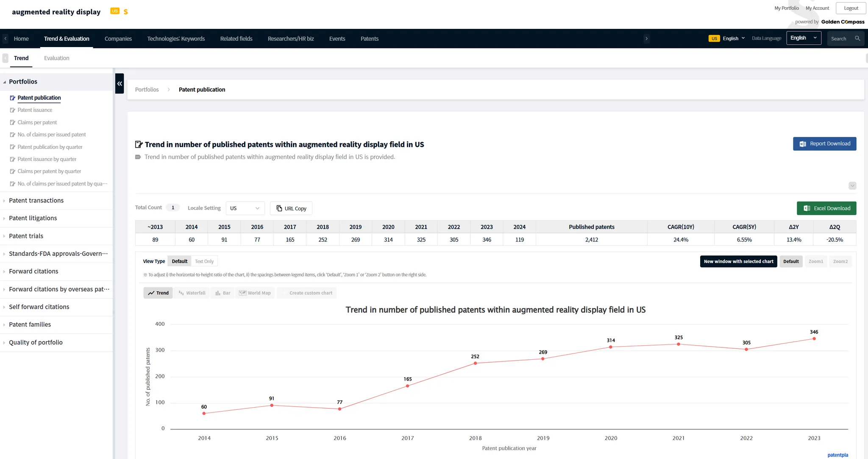
Task: Click New window with selected chart
Action: [738, 261]
